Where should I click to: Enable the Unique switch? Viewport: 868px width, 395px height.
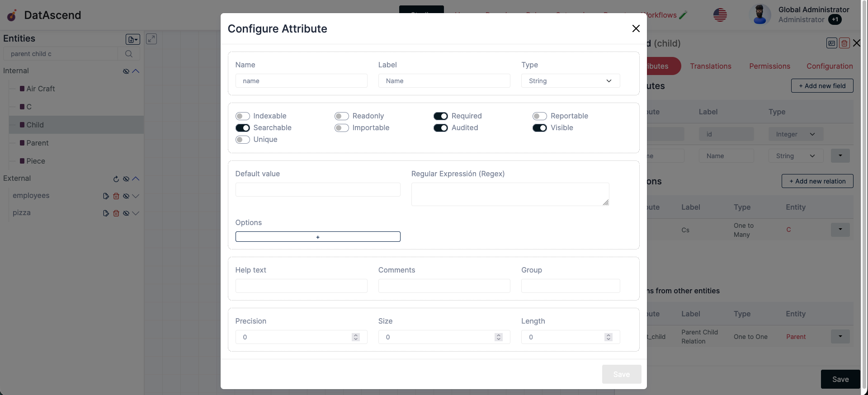tap(242, 140)
